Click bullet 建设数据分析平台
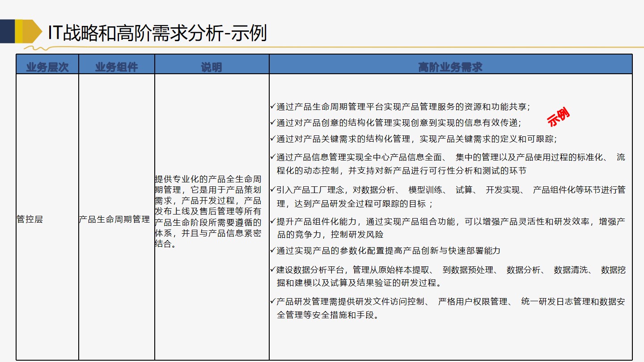 448,277
